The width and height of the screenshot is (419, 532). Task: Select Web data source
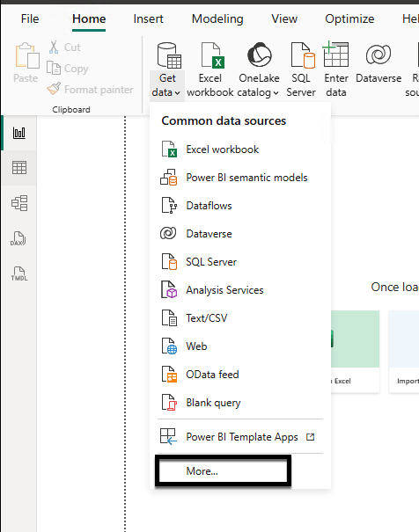tap(240, 346)
